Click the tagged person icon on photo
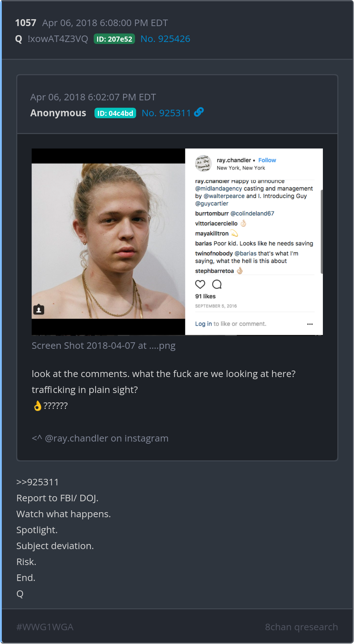 coord(39,310)
